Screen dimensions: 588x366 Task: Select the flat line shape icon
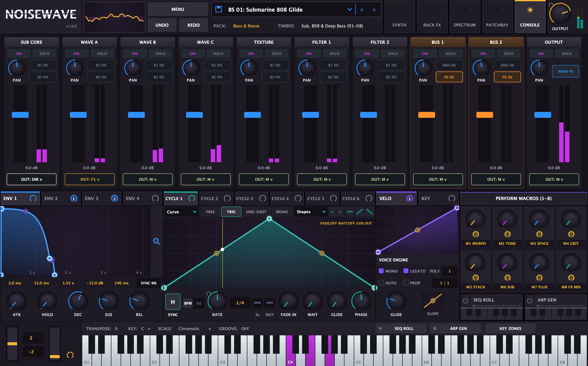point(350,212)
